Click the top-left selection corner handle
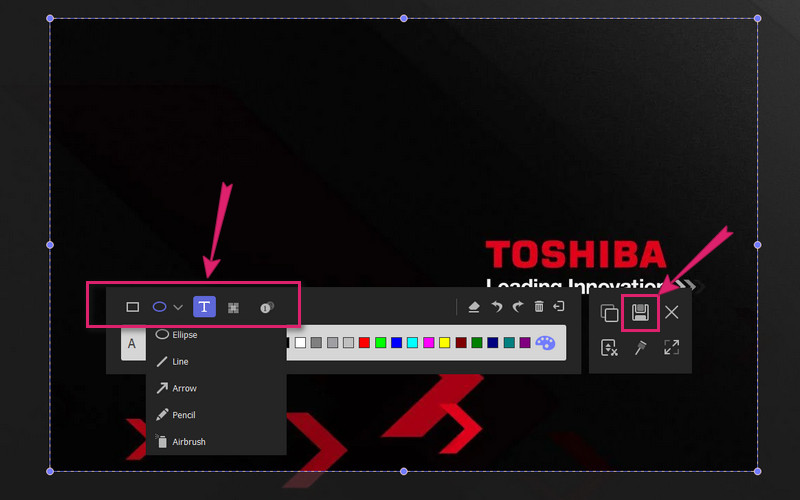 50,18
